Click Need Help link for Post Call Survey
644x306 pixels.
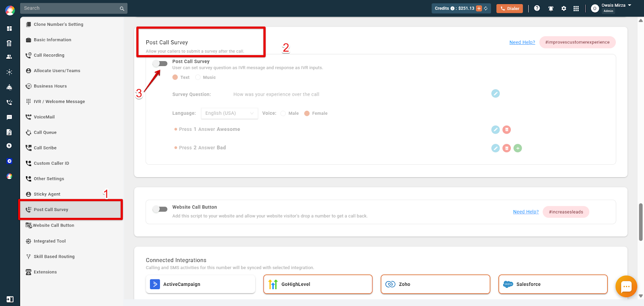click(x=522, y=42)
